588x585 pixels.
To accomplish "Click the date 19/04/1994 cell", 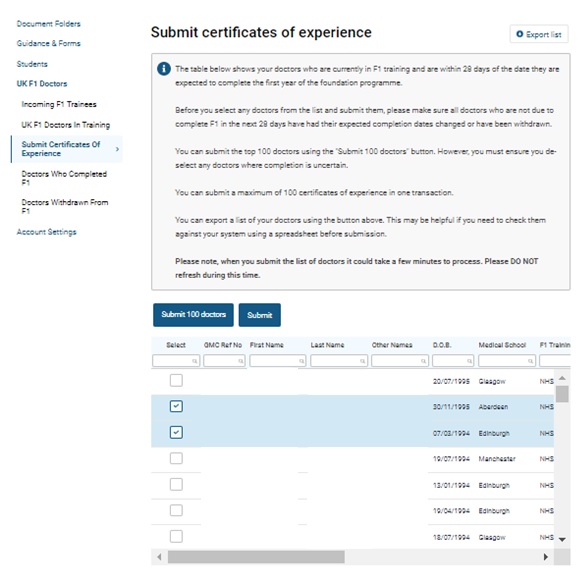I will 451,511.
